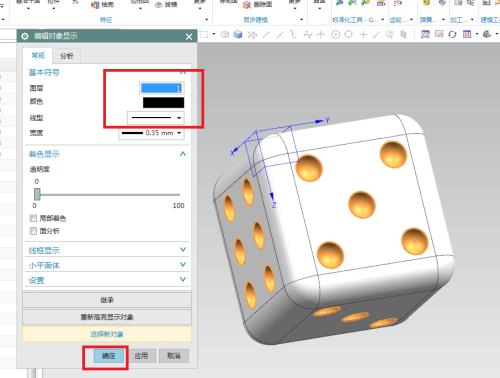This screenshot has height=378, width=500.
Task: Click the circular refresh arrow icon in the toolbar
Action: (x=452, y=34)
